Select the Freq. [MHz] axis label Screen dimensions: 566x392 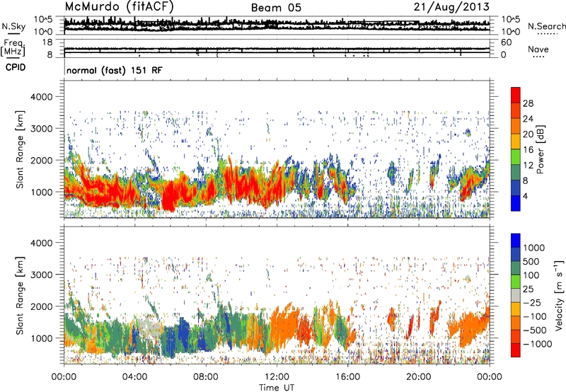click(x=13, y=47)
